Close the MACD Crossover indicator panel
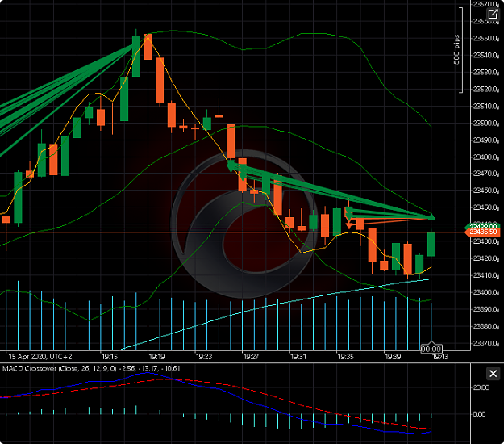 coord(493,374)
